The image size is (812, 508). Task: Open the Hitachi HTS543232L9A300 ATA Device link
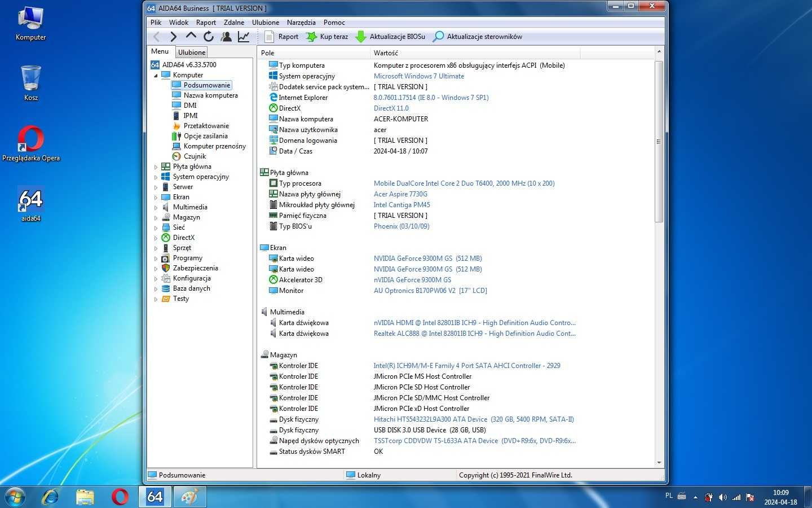(474, 419)
